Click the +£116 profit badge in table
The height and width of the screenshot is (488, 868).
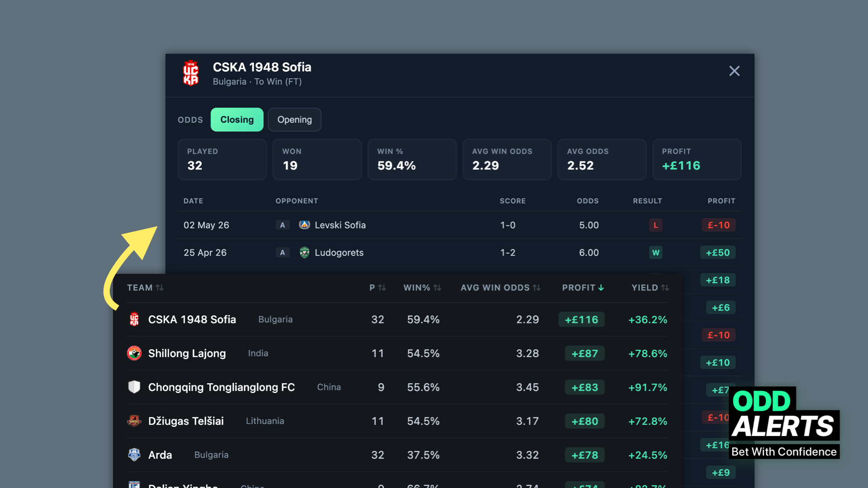point(581,319)
